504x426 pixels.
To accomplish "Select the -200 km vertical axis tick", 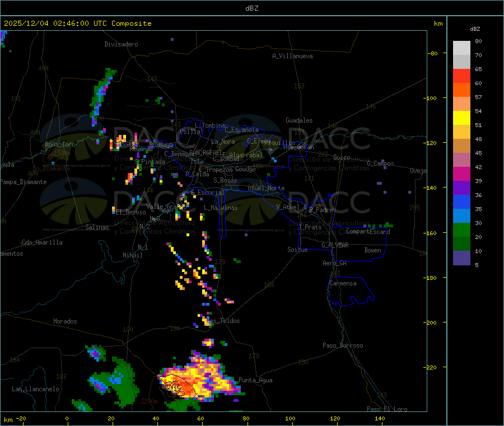I will click(x=431, y=322).
